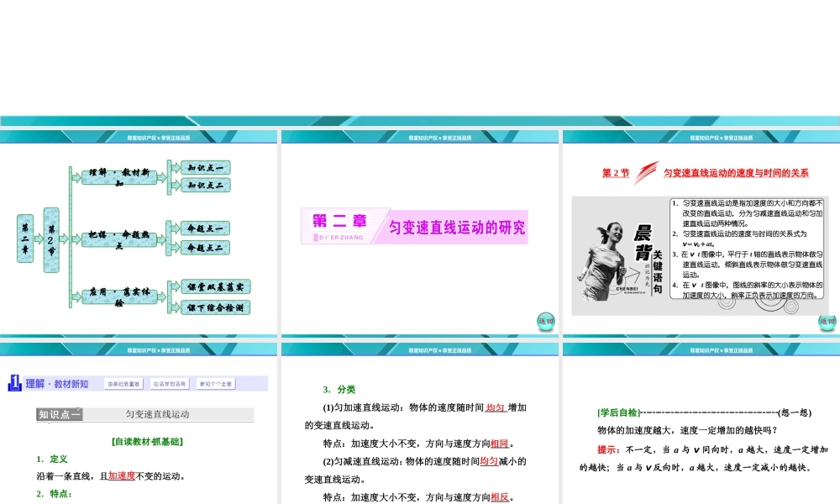
Task: Click the 第2节 red heading label
Action: click(x=616, y=173)
